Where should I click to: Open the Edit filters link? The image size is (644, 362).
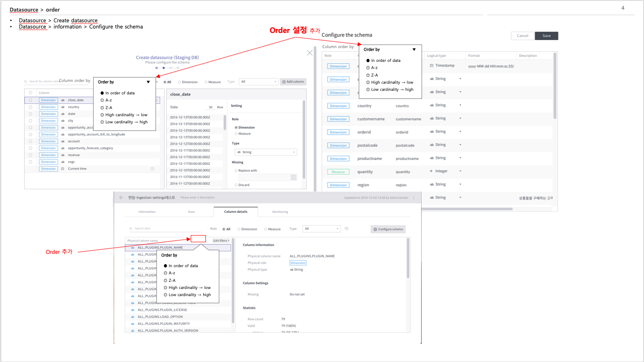coord(222,240)
